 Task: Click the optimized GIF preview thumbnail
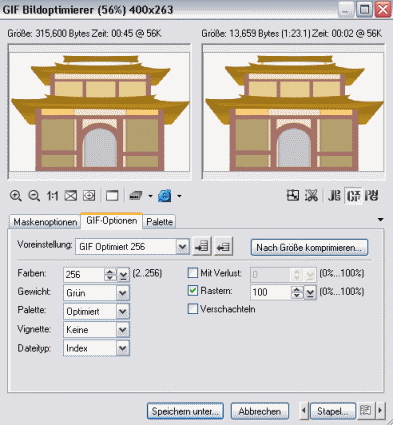click(x=294, y=112)
